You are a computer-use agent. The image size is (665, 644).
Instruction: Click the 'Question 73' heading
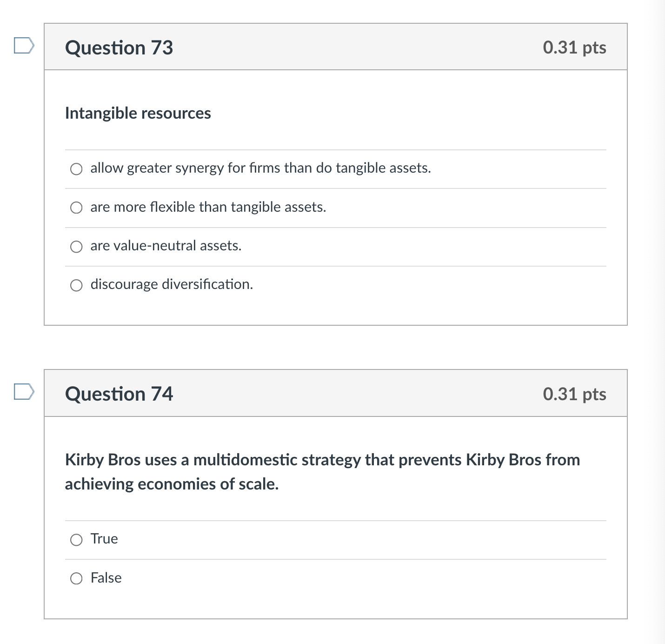point(119,48)
